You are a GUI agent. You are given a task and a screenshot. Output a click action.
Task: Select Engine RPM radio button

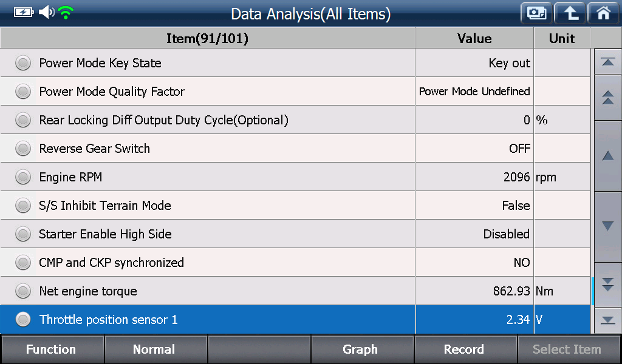(23, 177)
